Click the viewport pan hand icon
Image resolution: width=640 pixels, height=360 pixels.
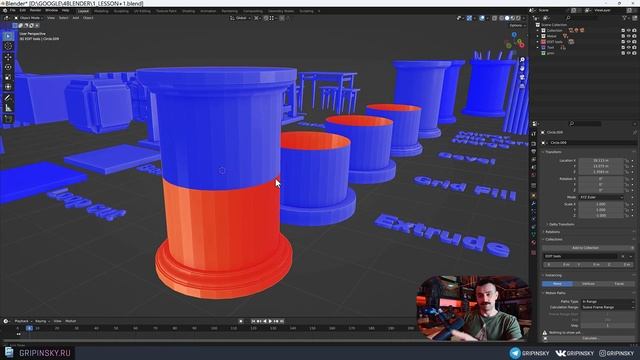click(522, 68)
